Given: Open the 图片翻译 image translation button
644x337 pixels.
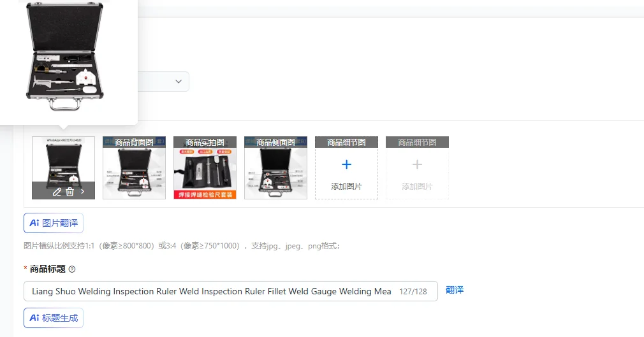Looking at the screenshot, I should [x=54, y=223].
